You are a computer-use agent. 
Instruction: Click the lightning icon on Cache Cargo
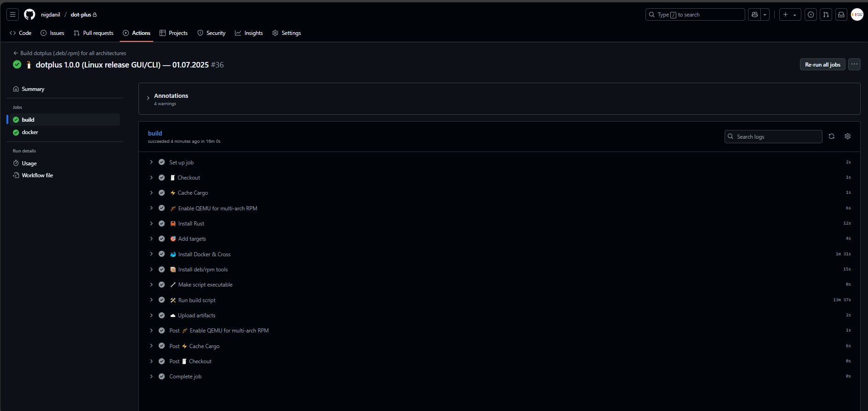click(173, 193)
